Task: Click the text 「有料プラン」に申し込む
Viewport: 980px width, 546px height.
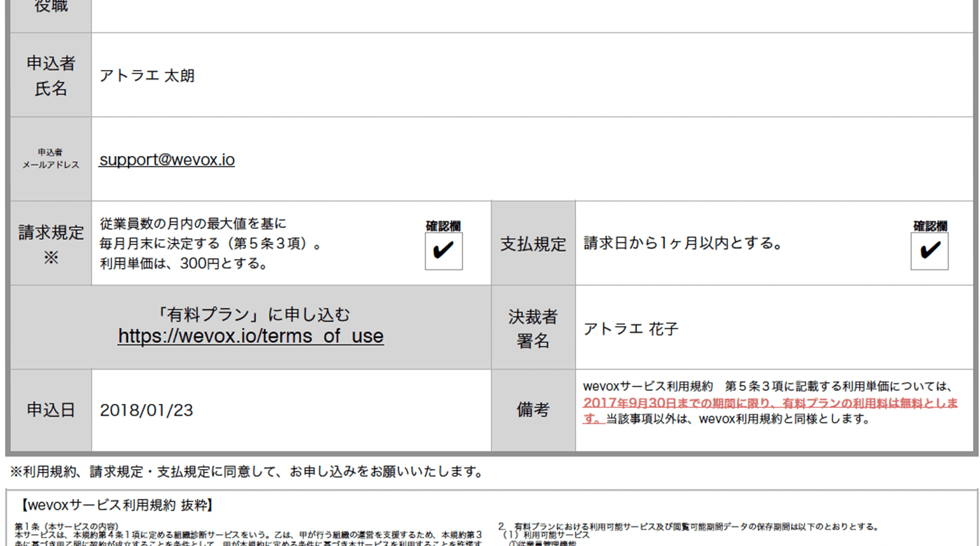Action: (x=251, y=314)
